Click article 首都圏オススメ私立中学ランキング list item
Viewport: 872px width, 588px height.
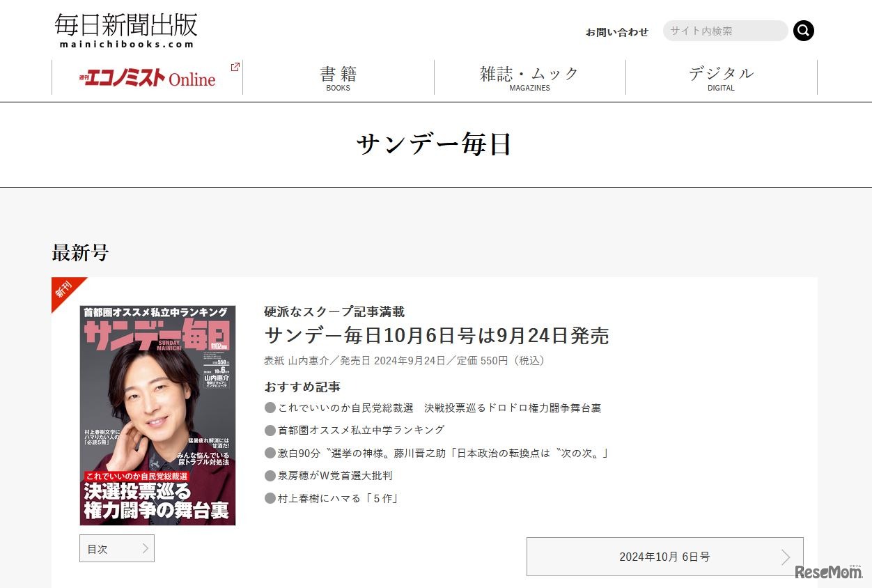pos(355,431)
